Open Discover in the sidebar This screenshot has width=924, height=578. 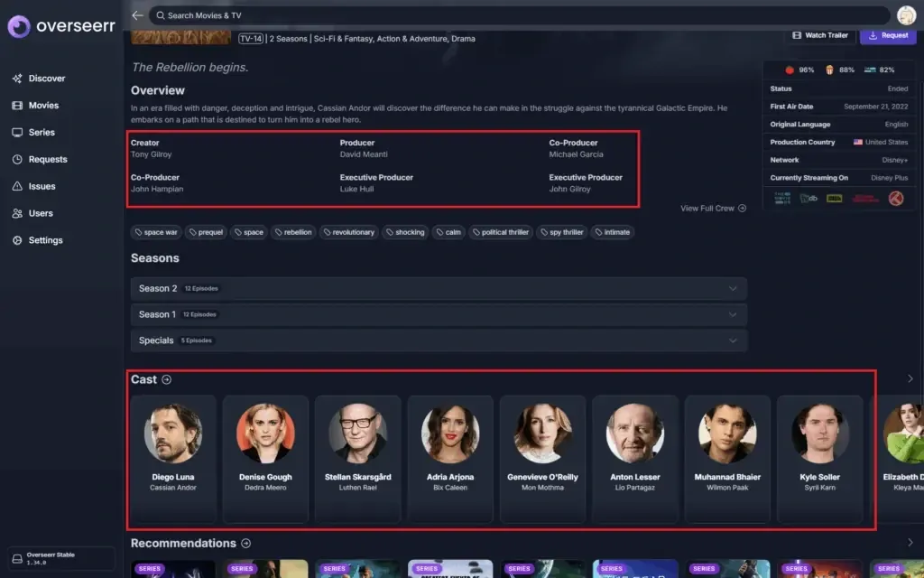point(46,79)
